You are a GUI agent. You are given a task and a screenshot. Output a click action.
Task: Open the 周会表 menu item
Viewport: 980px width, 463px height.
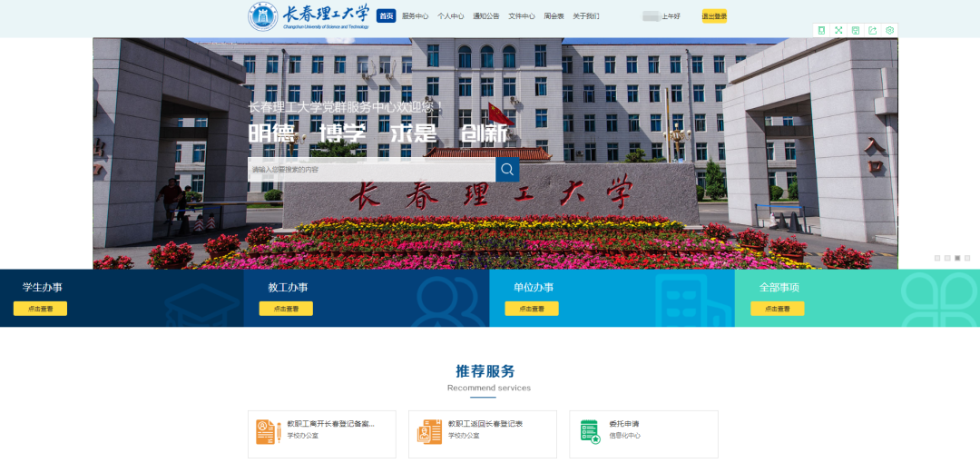tap(554, 16)
